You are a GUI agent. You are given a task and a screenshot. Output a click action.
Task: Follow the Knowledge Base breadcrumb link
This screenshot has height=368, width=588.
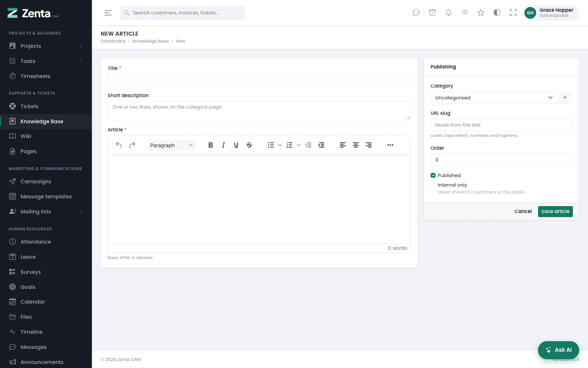click(x=150, y=41)
